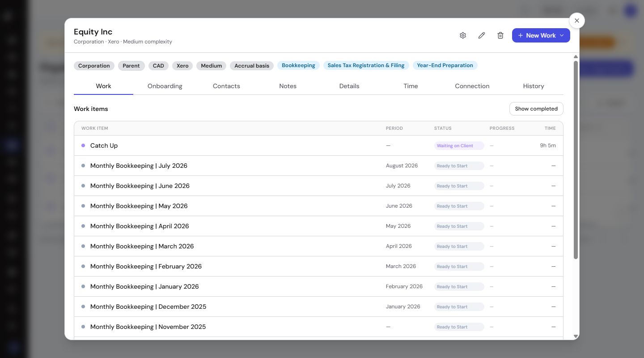Close the Equity Inc dialog
Screen dimensions: 644x358
tap(577, 21)
